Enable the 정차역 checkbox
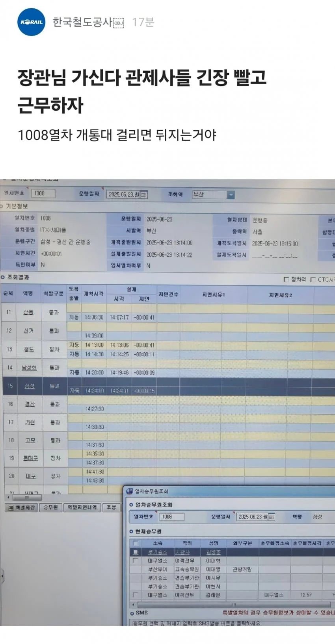 click(x=286, y=279)
